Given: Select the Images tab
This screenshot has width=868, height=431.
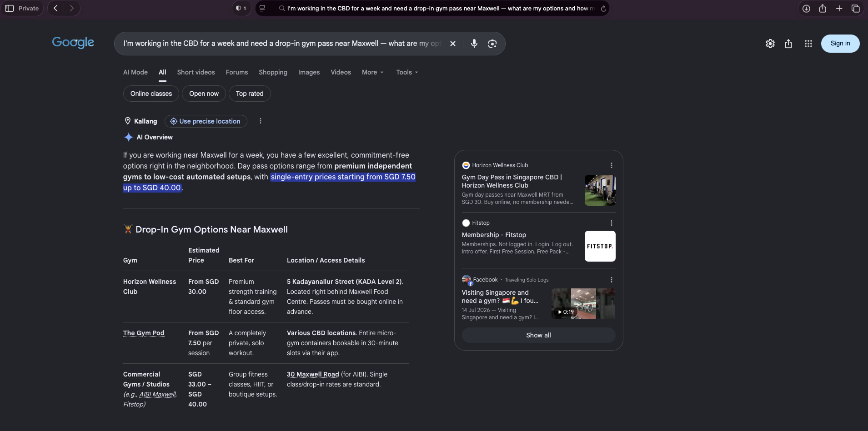Looking at the screenshot, I should (309, 72).
